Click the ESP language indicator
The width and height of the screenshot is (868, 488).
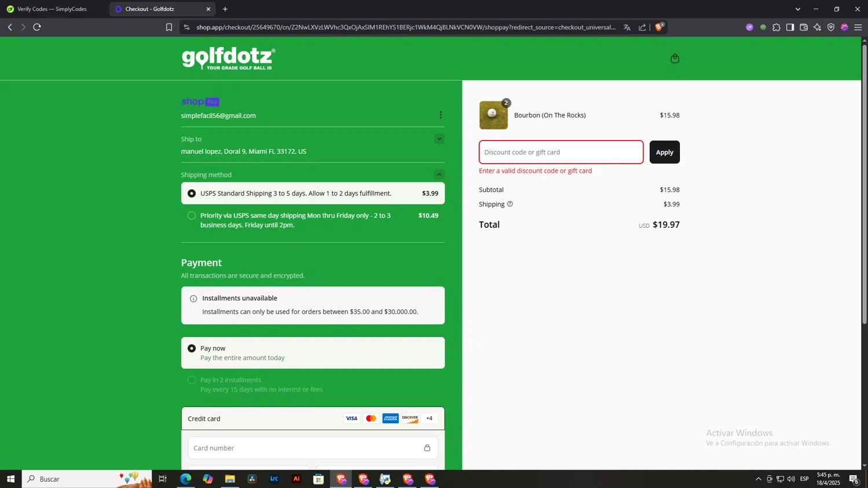point(804,479)
